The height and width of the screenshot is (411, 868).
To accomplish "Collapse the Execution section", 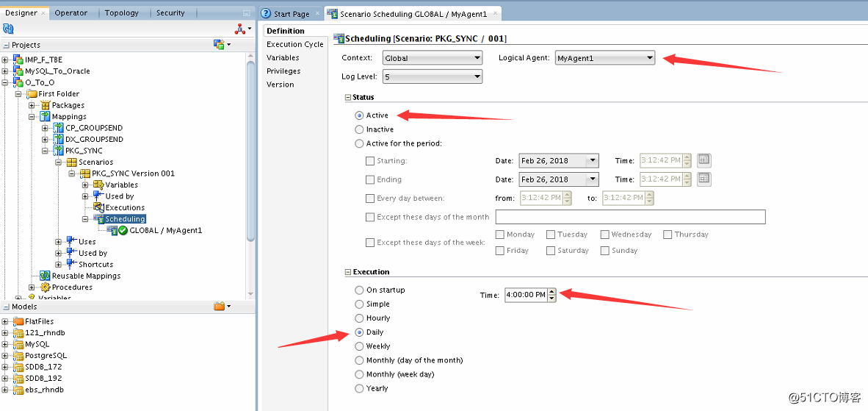I will [x=347, y=272].
